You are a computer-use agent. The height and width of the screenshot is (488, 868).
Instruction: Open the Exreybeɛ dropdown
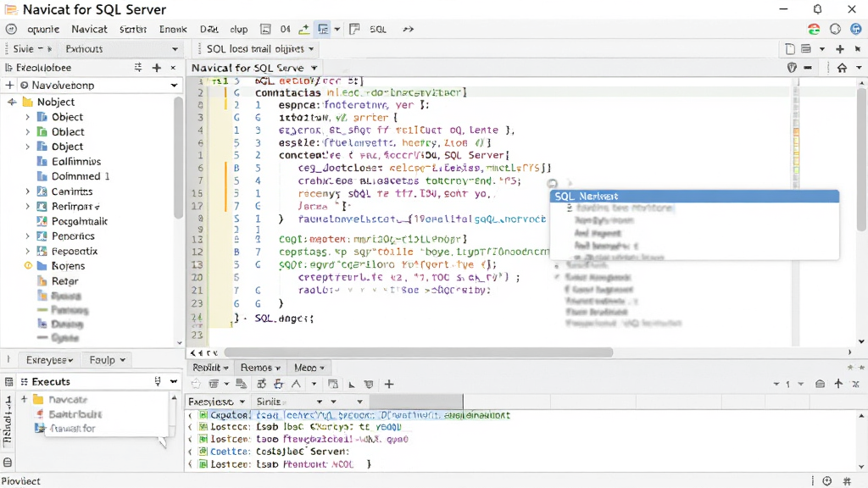[x=49, y=360]
